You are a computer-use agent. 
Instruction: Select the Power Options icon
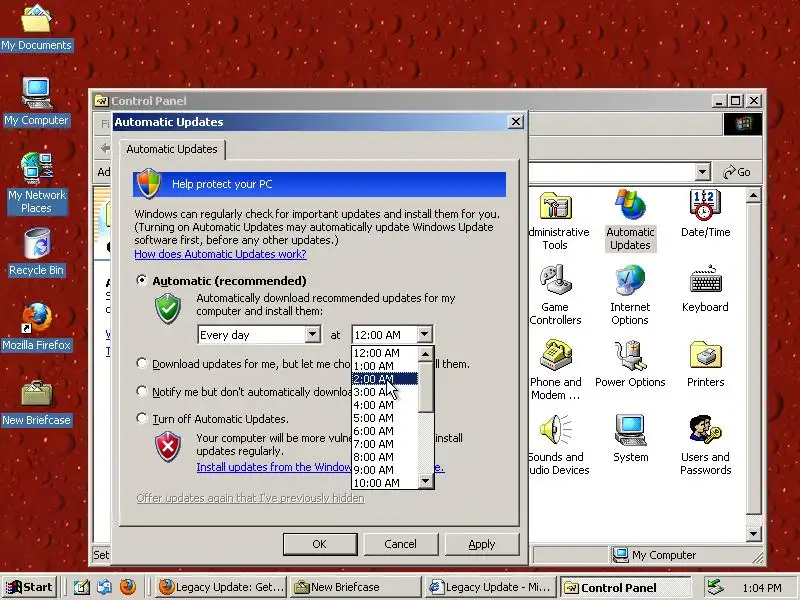pos(630,363)
